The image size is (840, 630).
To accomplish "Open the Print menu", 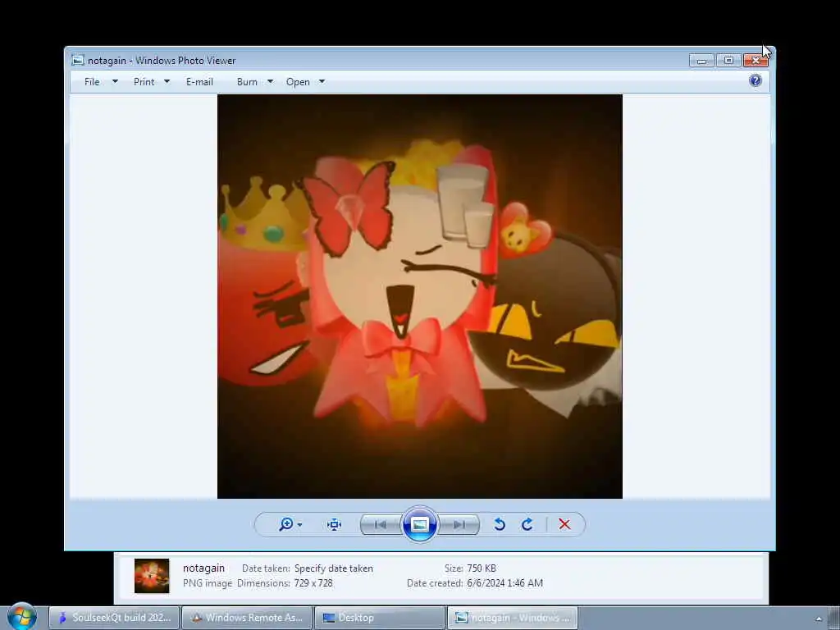I will tap(144, 82).
